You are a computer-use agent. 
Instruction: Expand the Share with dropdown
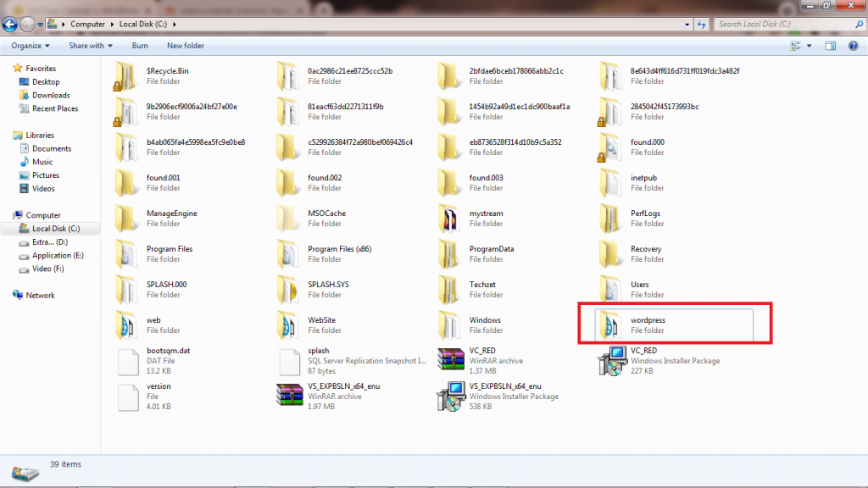click(90, 46)
